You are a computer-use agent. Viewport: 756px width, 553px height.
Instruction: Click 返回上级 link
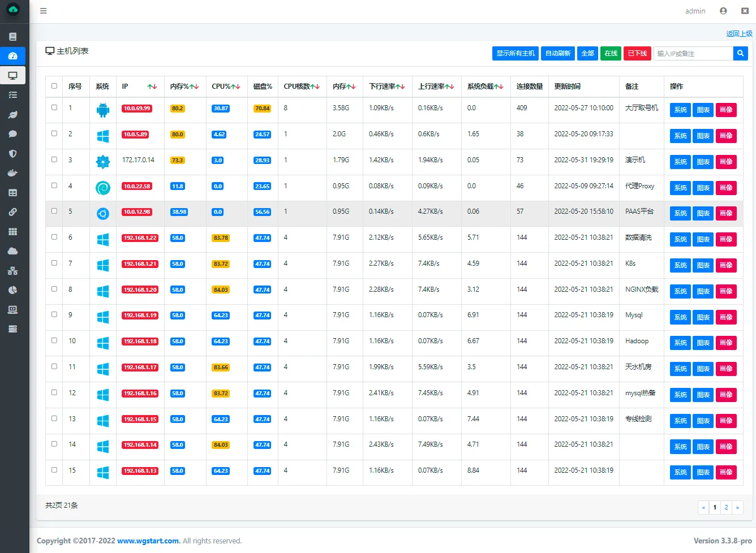click(x=739, y=34)
